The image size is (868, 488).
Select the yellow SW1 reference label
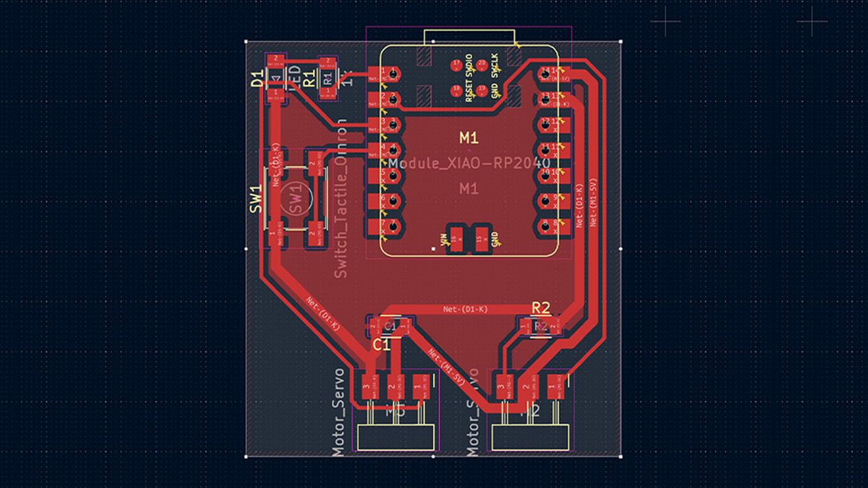[x=256, y=199]
